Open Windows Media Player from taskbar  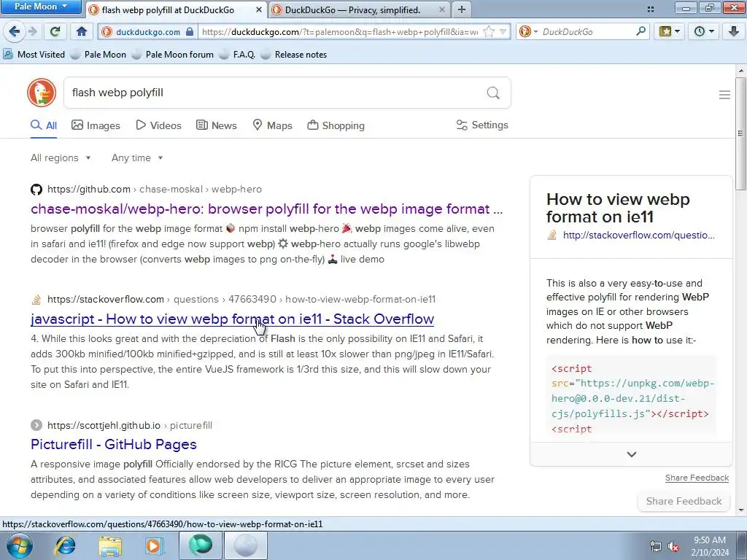pos(154,545)
